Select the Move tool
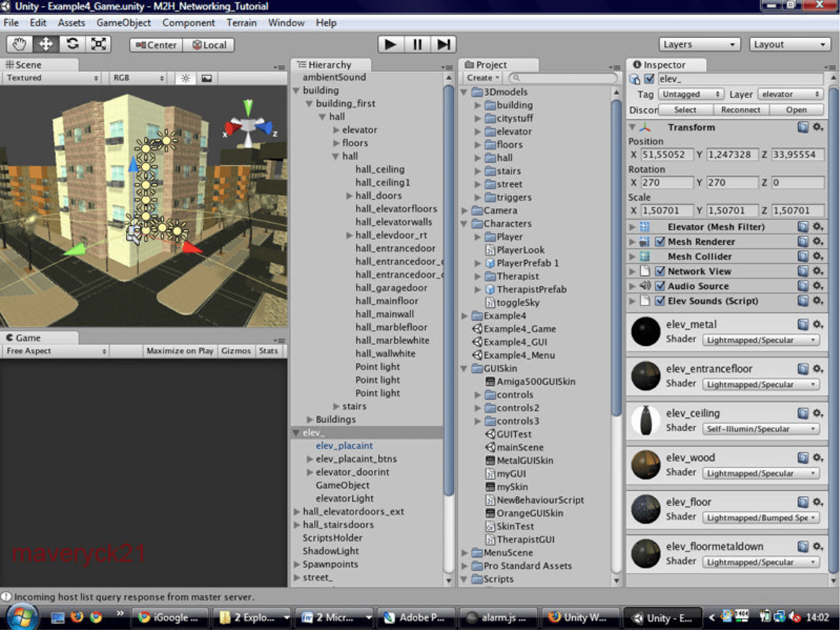Image resolution: width=840 pixels, height=630 pixels. pos(46,44)
